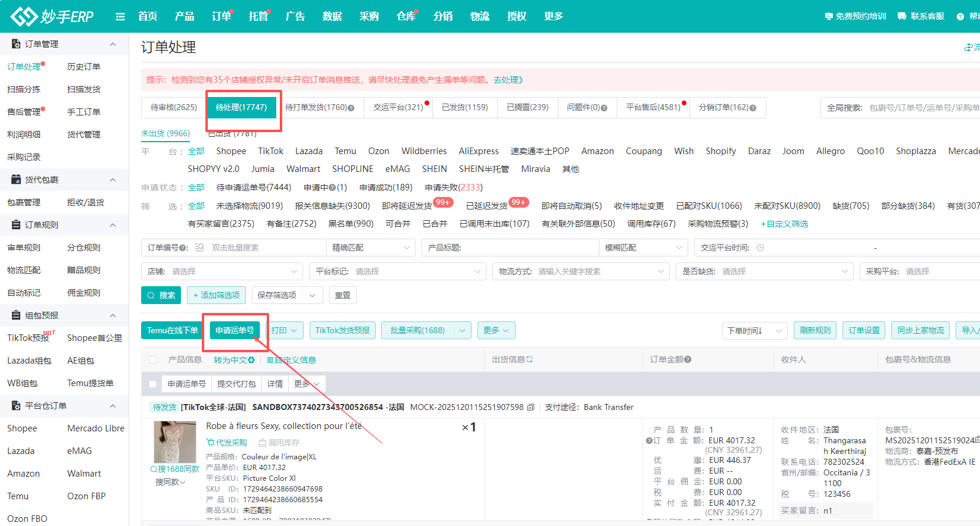Click the 妙手ERP logo

coord(52,16)
